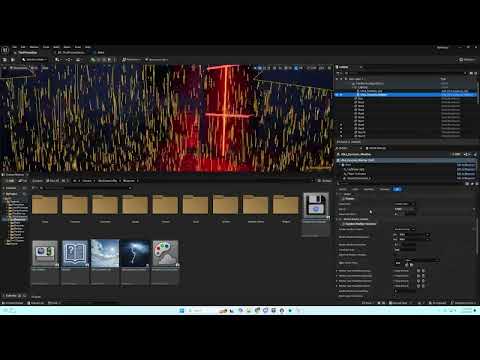
Task: Open the Platforms dropdown
Action: click(x=132, y=60)
